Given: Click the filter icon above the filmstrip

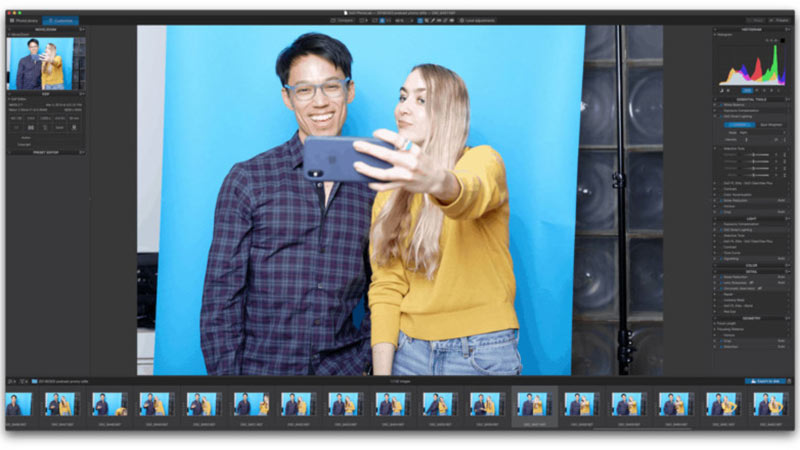Looking at the screenshot, I should (x=23, y=381).
